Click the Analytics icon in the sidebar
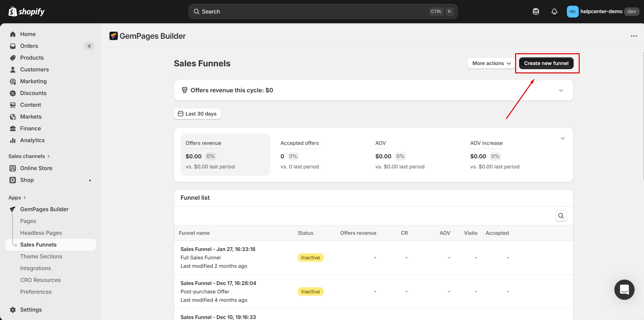 point(12,140)
